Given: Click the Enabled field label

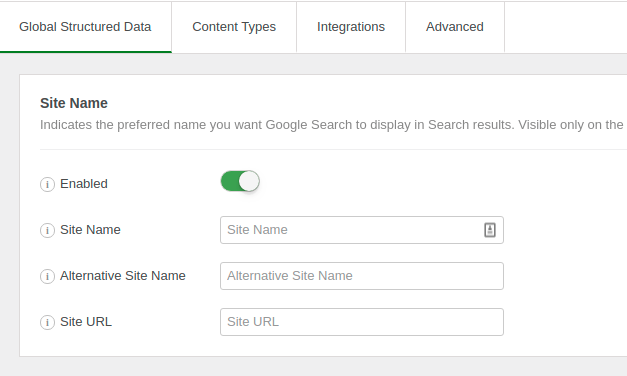Looking at the screenshot, I should click(x=84, y=184).
